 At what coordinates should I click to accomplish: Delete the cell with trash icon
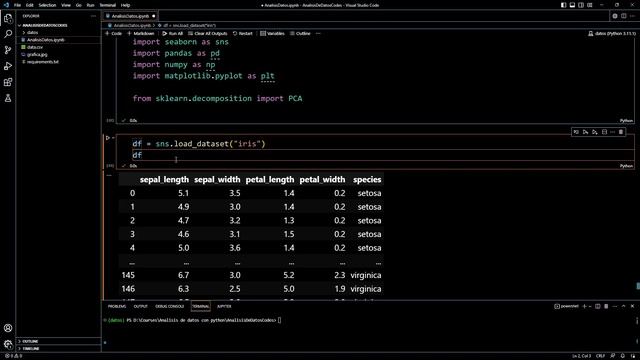coord(621,132)
